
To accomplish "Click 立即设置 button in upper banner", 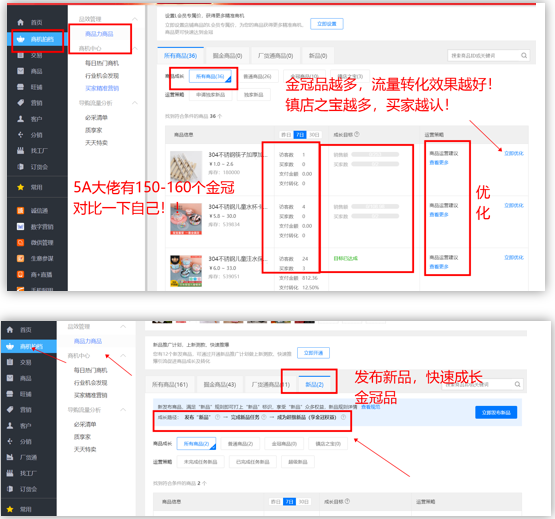I will [x=327, y=24].
